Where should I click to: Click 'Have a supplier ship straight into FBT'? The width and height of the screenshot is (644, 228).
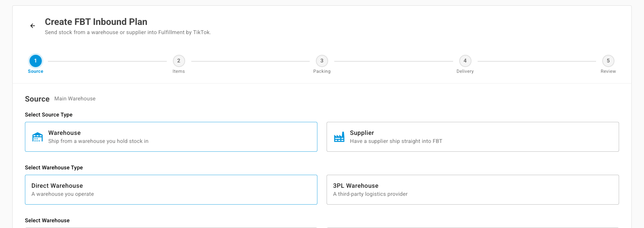[396, 141]
